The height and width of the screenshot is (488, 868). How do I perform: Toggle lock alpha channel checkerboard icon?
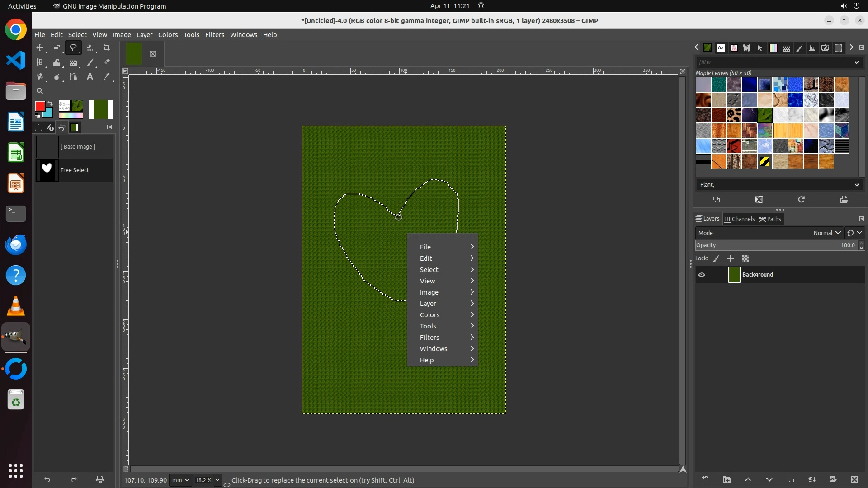(745, 259)
